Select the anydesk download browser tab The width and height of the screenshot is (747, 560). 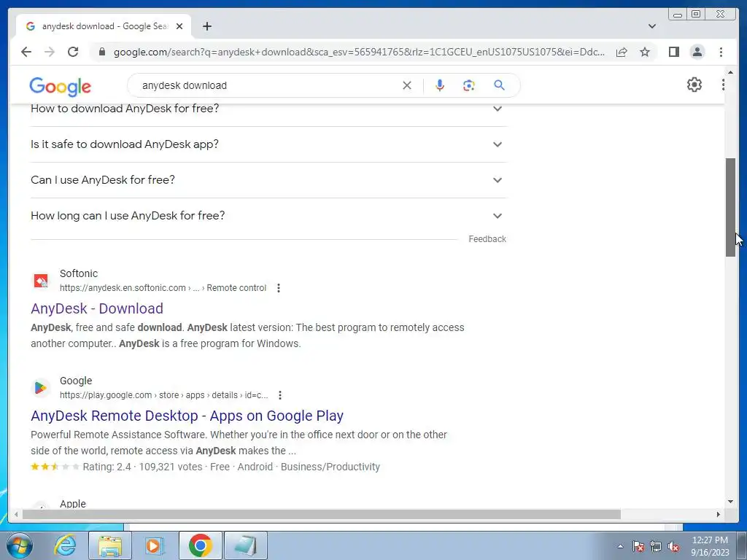coord(104,26)
